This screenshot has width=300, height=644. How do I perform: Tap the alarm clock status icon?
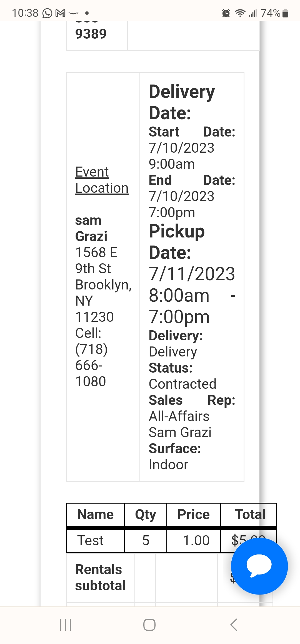(226, 13)
